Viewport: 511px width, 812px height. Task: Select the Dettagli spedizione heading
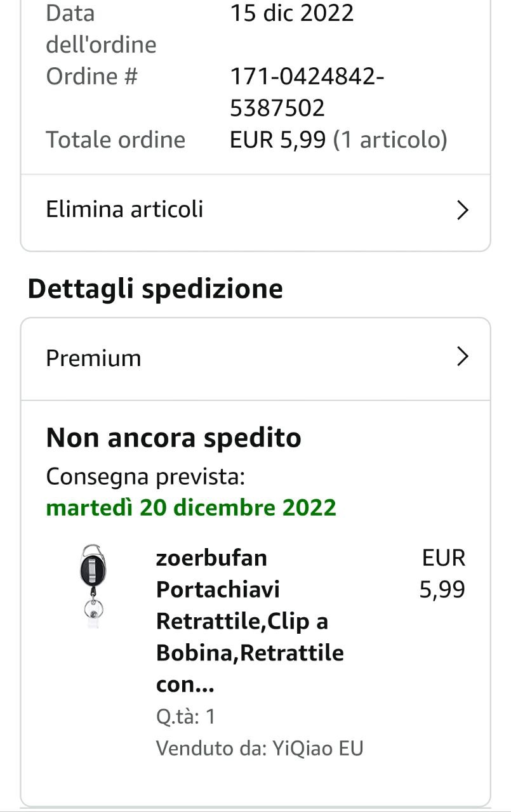[156, 289]
